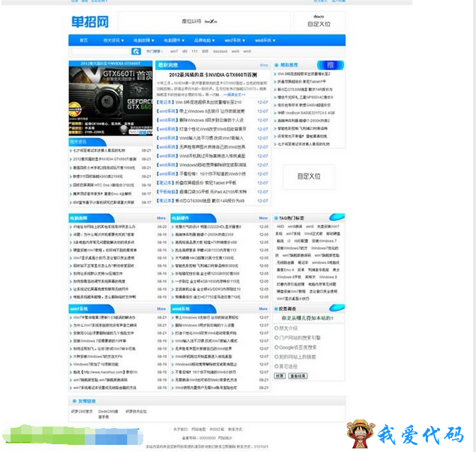Click the 投票 vote button
The image size is (476, 452).
(x=280, y=376)
